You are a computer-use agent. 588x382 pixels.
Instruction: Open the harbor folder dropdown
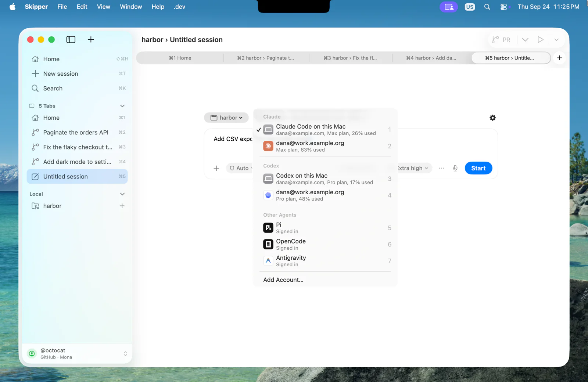click(226, 118)
